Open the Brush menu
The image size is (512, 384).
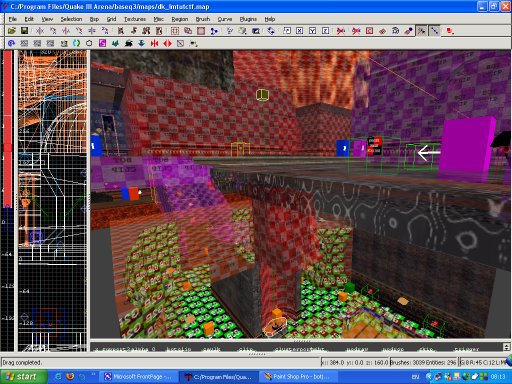[x=203, y=19]
